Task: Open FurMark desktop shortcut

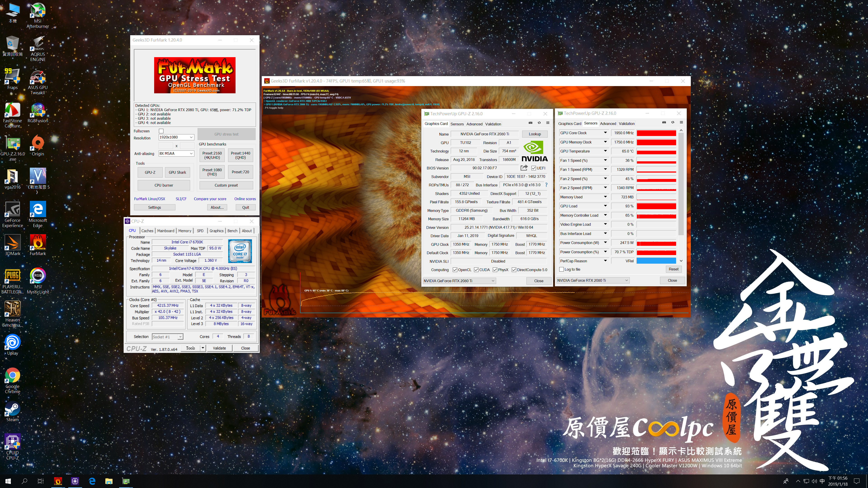Action: tap(38, 246)
